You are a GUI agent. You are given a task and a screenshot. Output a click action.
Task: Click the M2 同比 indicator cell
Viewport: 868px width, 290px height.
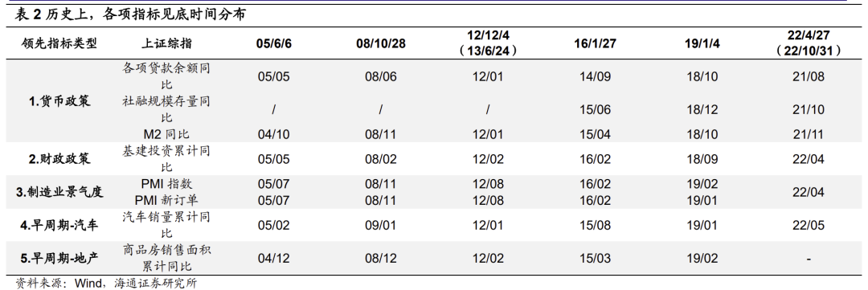coord(166,134)
